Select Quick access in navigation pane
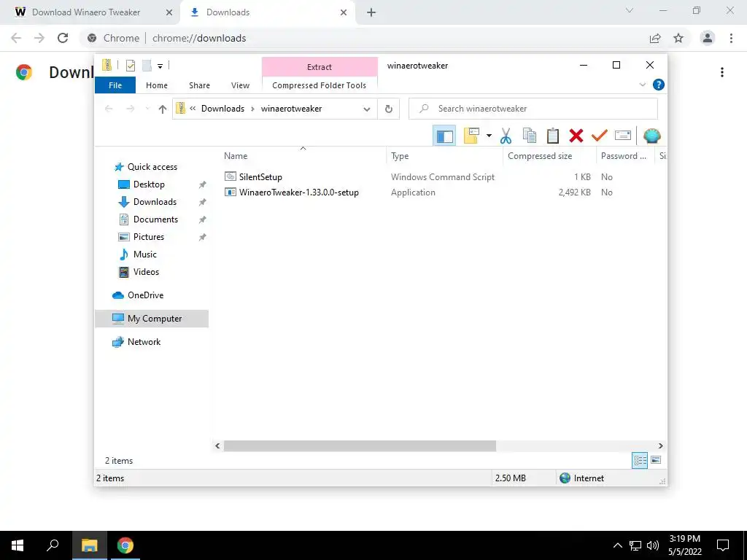 152,167
